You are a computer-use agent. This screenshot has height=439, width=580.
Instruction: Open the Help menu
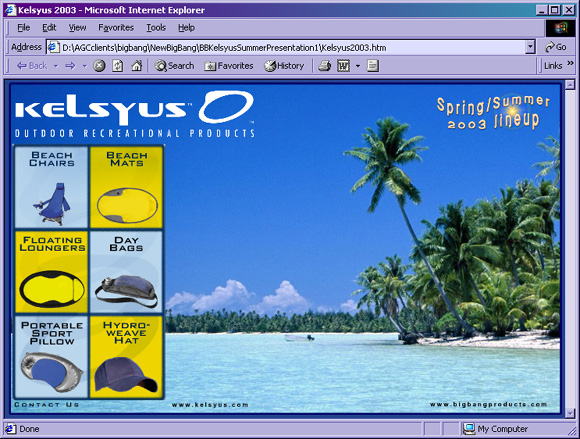pyautogui.click(x=186, y=28)
